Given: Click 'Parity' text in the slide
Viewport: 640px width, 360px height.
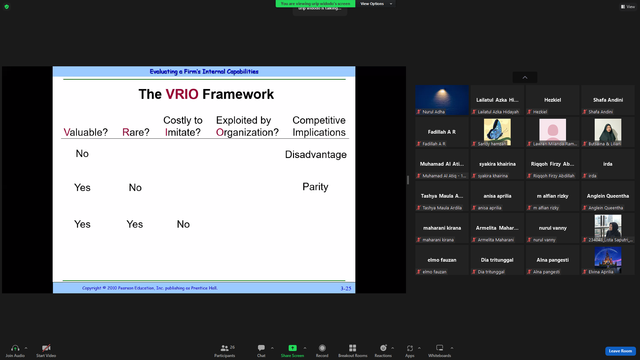Looking at the screenshot, I should (x=315, y=187).
